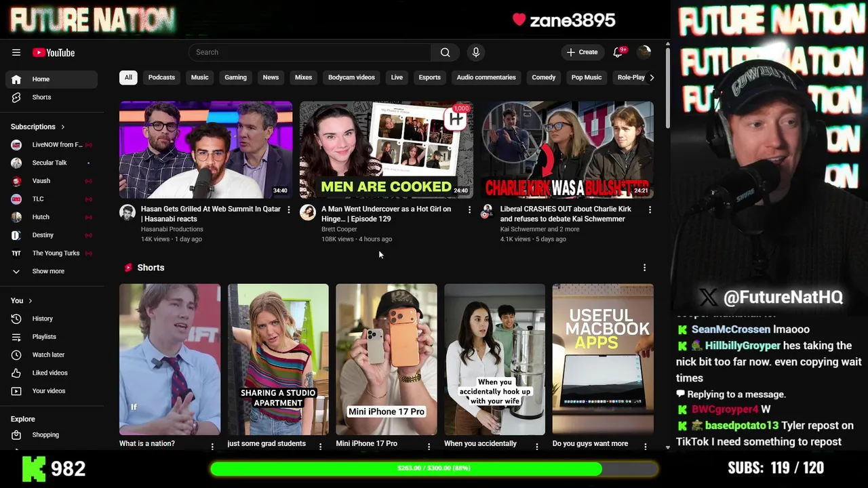Open History in sidebar
This screenshot has height=488, width=868.
52,319
